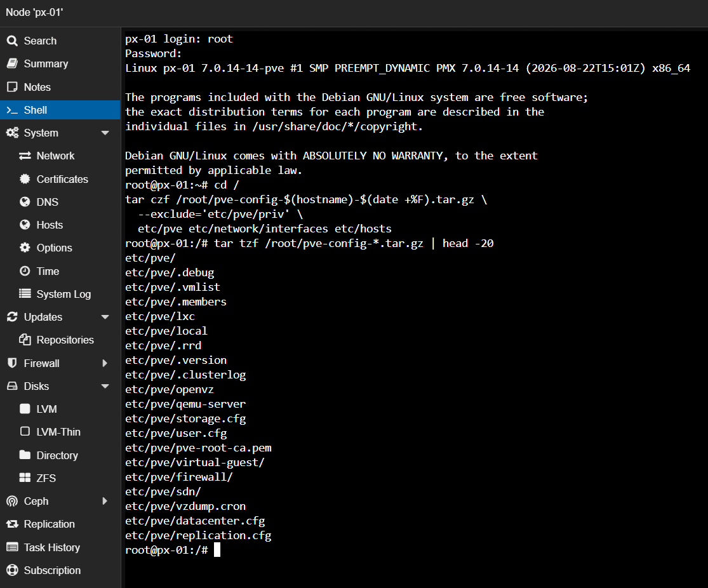Screen dimensions: 708x588
Task: Click the Replication retweet icon
Action: pyautogui.click(x=12, y=524)
